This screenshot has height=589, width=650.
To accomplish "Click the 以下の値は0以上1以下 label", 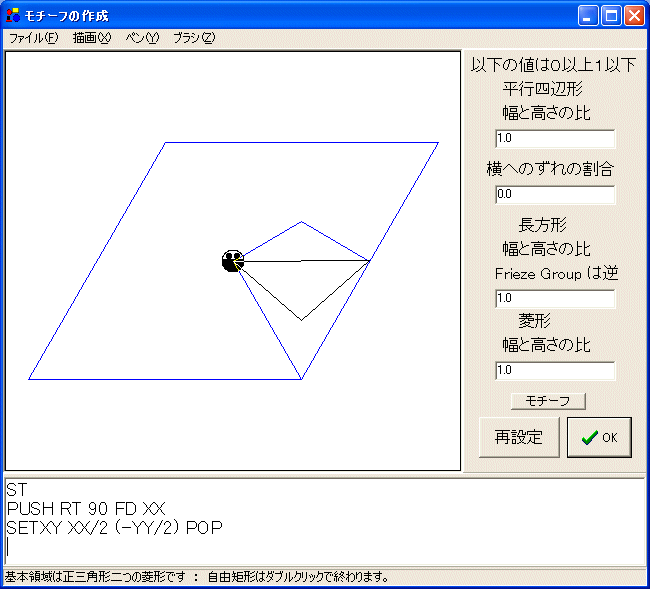I will tap(553, 65).
